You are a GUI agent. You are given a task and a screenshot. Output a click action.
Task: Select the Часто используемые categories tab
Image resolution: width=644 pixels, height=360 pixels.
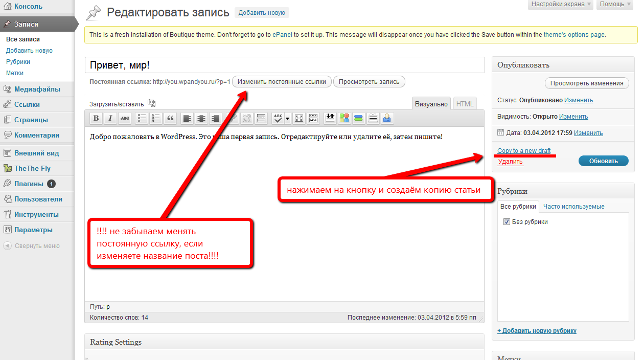(x=573, y=207)
